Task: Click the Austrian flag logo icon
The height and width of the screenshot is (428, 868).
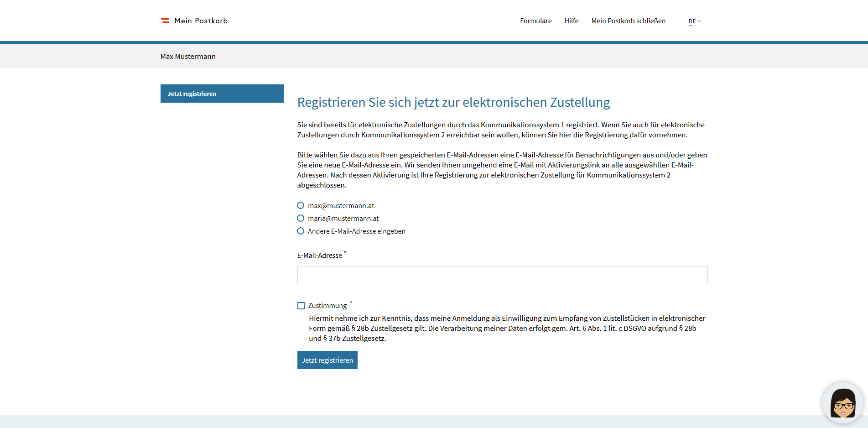Action: coord(165,21)
